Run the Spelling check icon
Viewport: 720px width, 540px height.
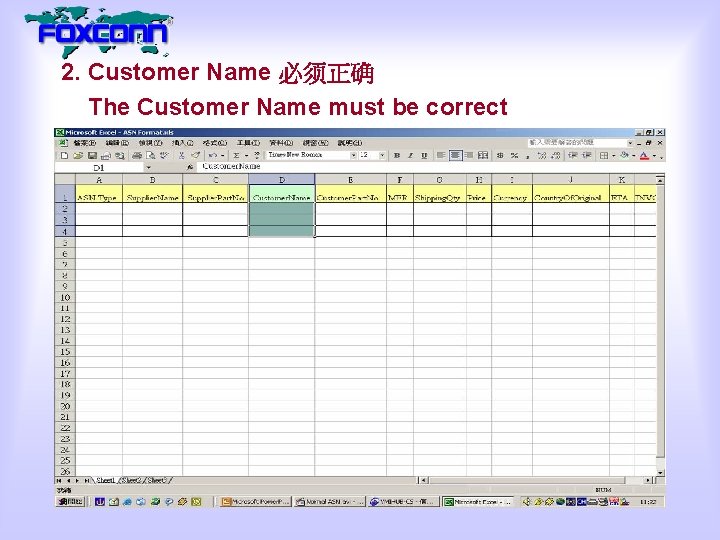[164, 156]
